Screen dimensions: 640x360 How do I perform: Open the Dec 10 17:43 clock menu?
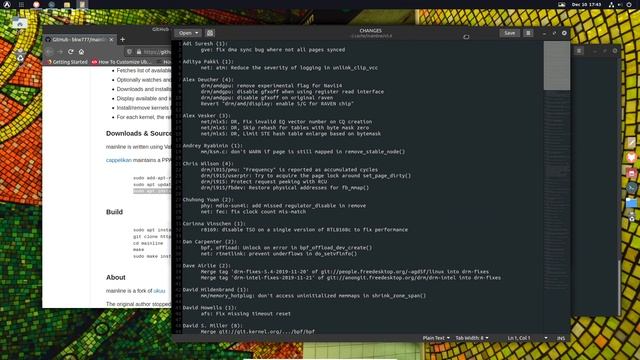(x=586, y=4)
